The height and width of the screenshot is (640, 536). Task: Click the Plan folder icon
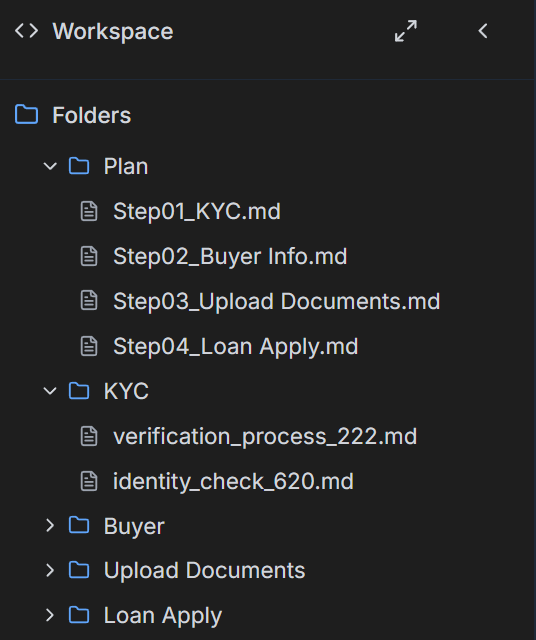[x=79, y=166]
